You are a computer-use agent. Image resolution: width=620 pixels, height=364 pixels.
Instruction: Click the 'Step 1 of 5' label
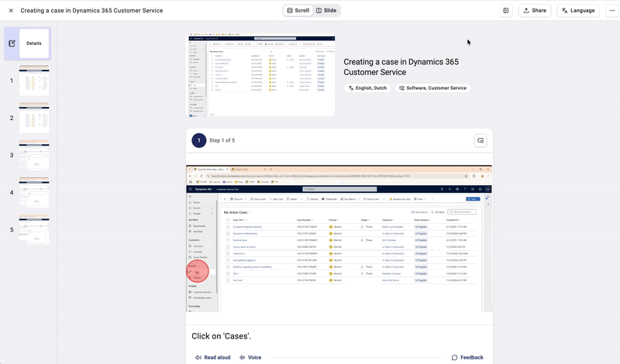click(222, 140)
